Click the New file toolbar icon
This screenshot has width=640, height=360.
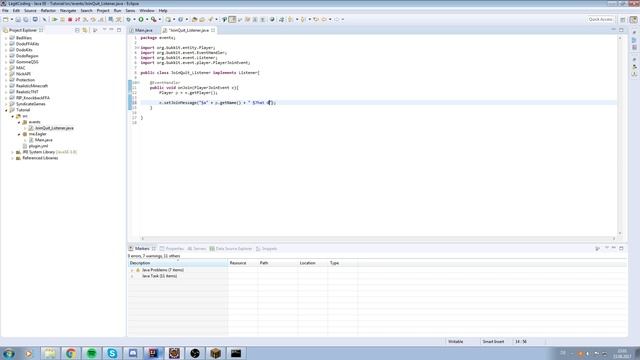6,19
